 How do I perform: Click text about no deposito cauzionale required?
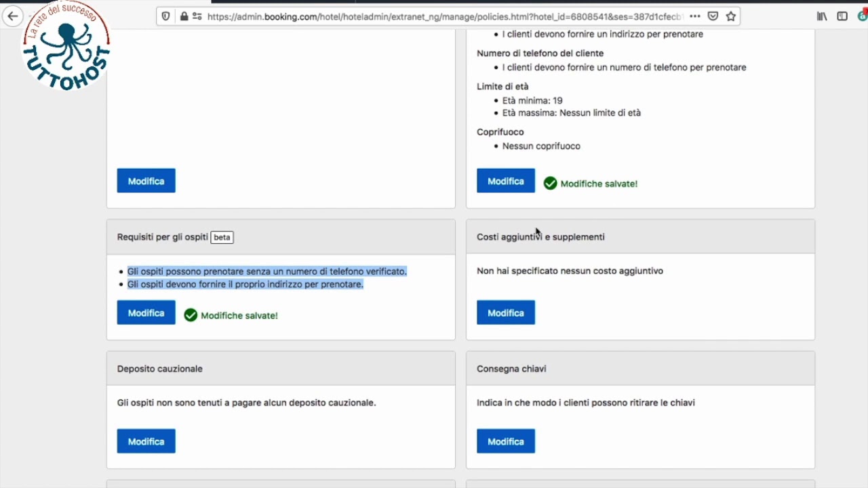coord(246,403)
